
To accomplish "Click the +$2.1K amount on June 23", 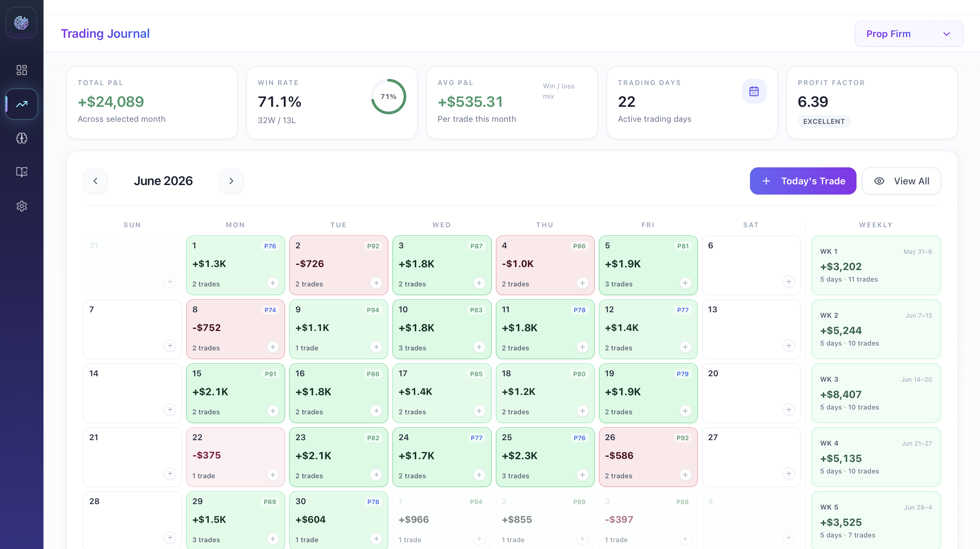I will [x=313, y=455].
